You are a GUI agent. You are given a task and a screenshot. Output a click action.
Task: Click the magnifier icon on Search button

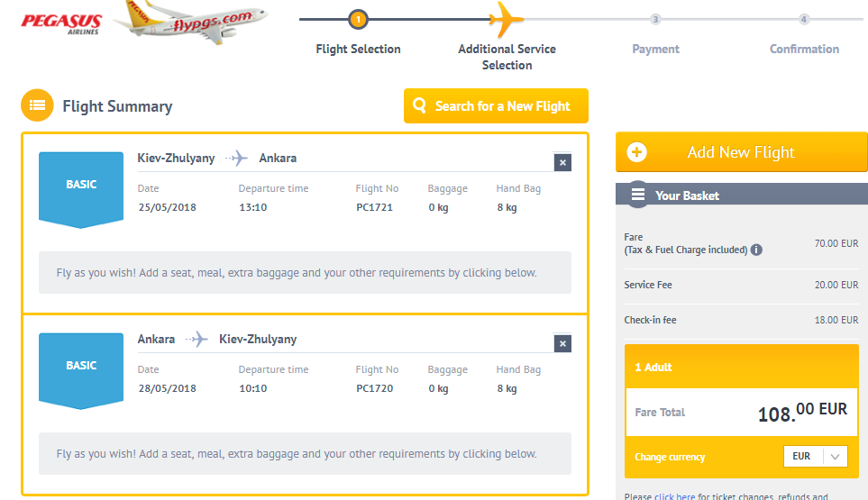pos(419,106)
